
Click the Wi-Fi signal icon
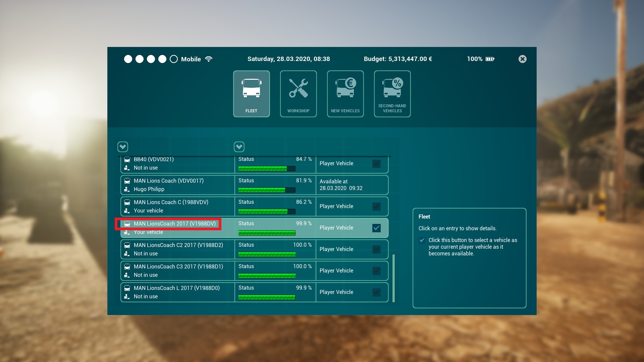click(x=209, y=59)
